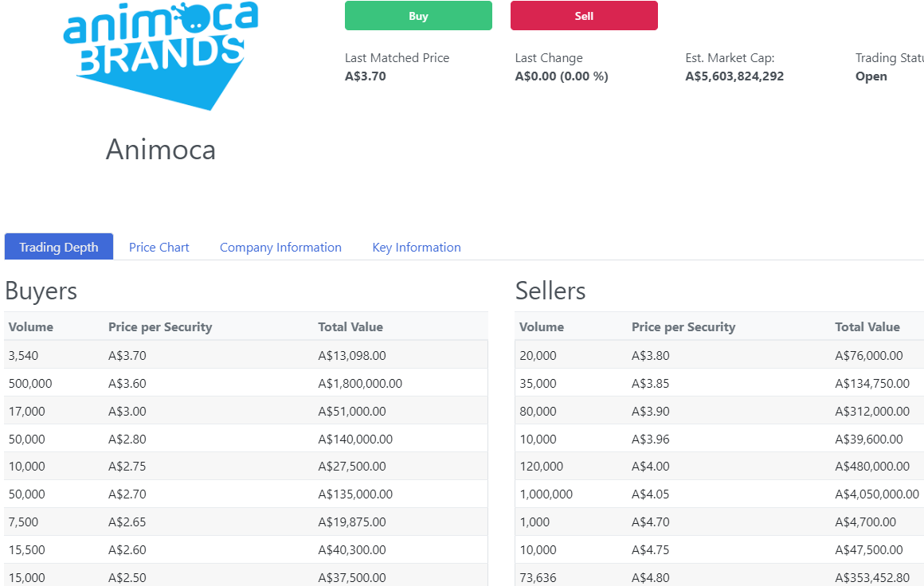Select buyer price A$2.50

127,578
